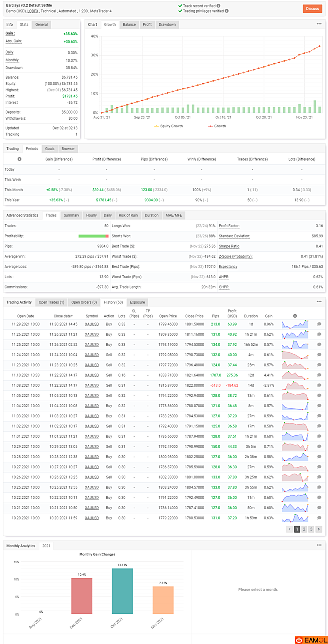Toggle Growth series in chart legend
Image resolution: width=328 pixels, height=644 pixels.
tap(217, 126)
